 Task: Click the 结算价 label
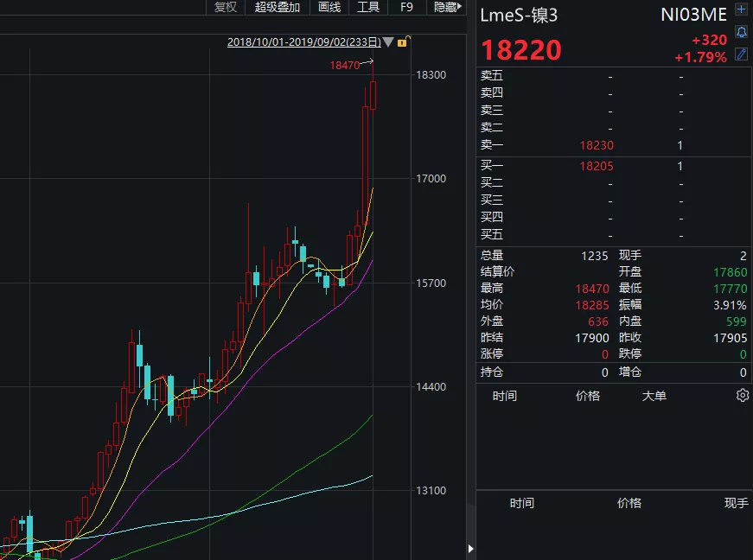pos(497,271)
